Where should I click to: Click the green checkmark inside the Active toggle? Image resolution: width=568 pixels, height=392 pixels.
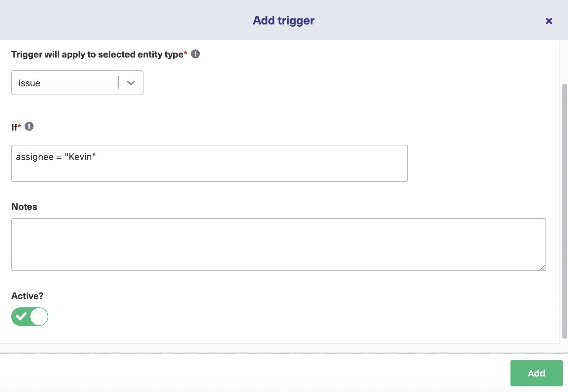22,317
